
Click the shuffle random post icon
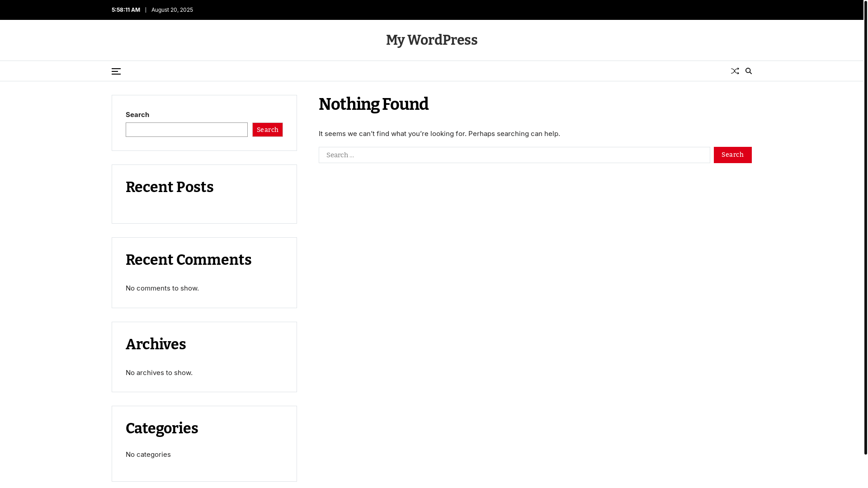tap(735, 71)
